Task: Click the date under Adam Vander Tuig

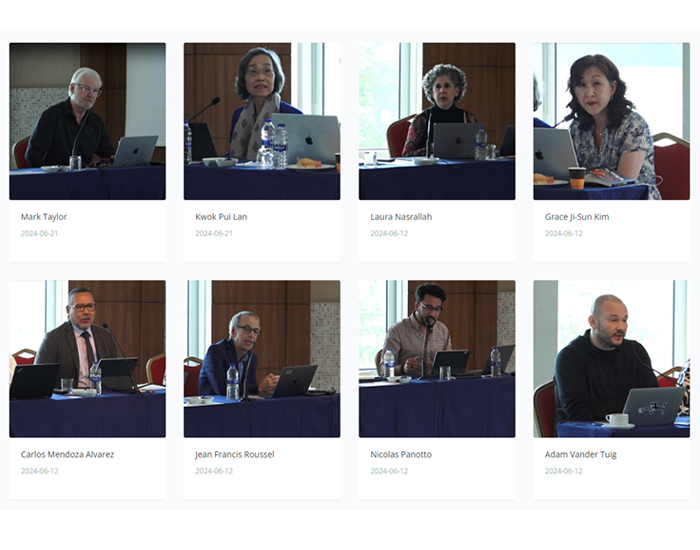Action: pos(563,471)
